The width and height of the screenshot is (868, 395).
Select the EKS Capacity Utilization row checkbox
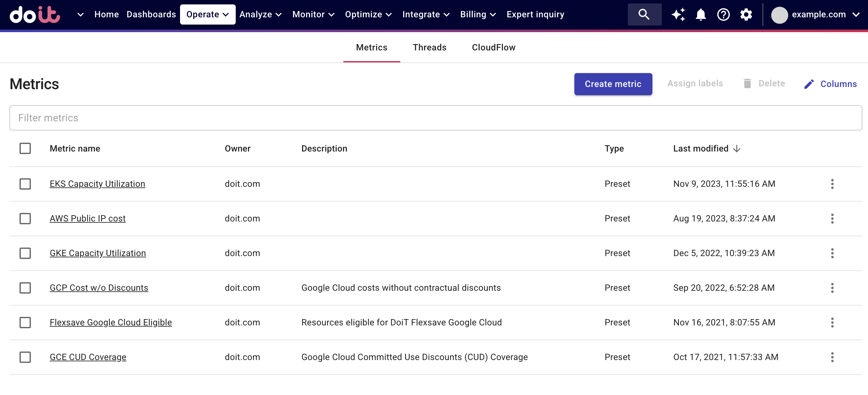tap(25, 184)
